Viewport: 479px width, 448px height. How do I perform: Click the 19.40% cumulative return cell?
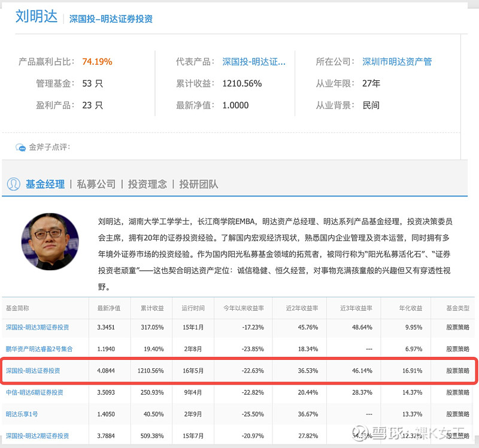[x=154, y=349]
